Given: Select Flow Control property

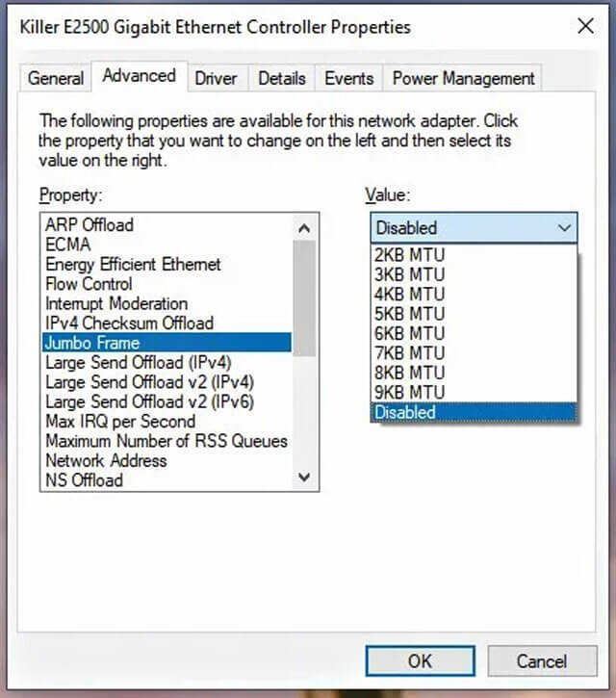Looking at the screenshot, I should 167,284.
